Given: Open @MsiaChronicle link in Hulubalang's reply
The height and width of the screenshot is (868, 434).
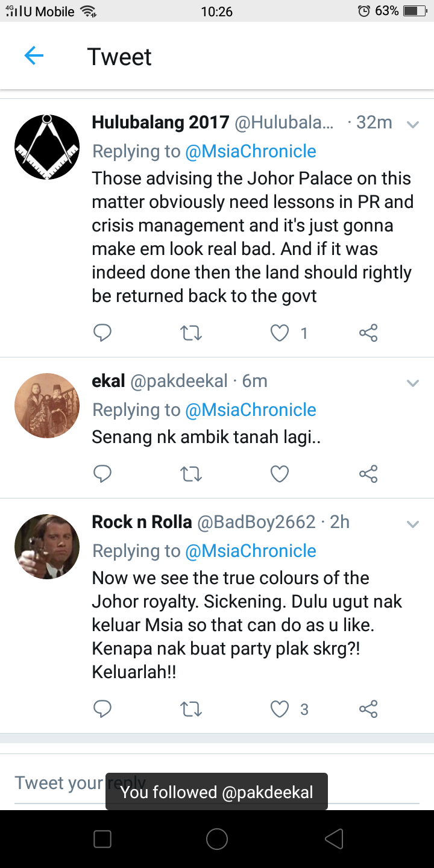Looking at the screenshot, I should [251, 151].
